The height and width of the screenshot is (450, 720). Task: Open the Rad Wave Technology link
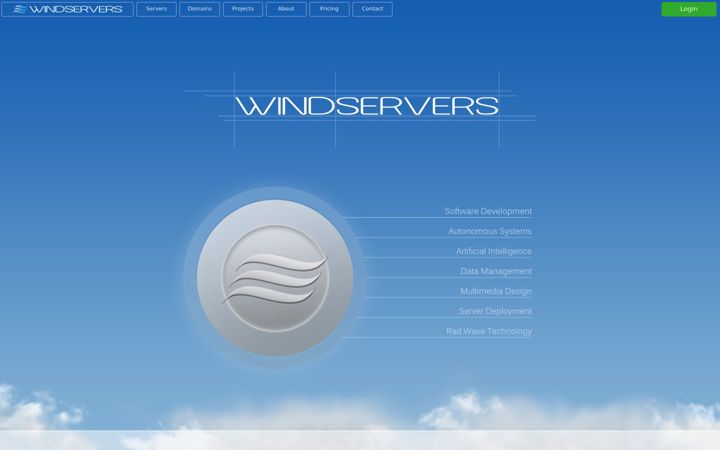(489, 331)
